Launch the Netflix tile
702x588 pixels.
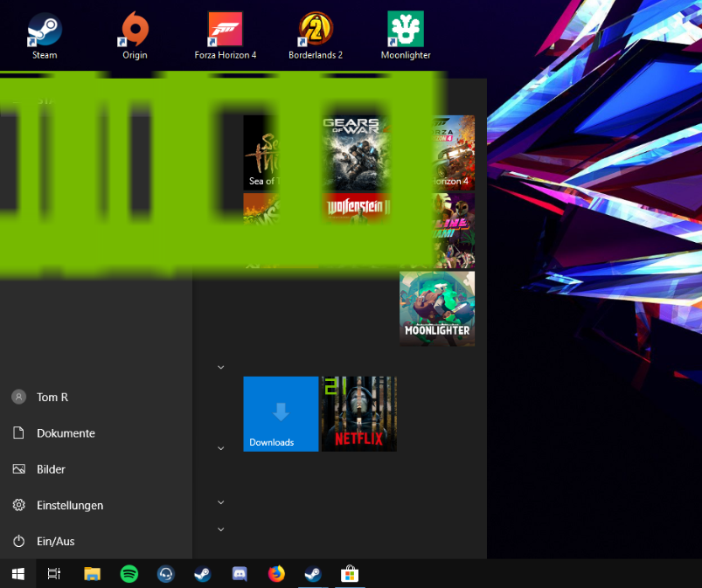coord(359,414)
